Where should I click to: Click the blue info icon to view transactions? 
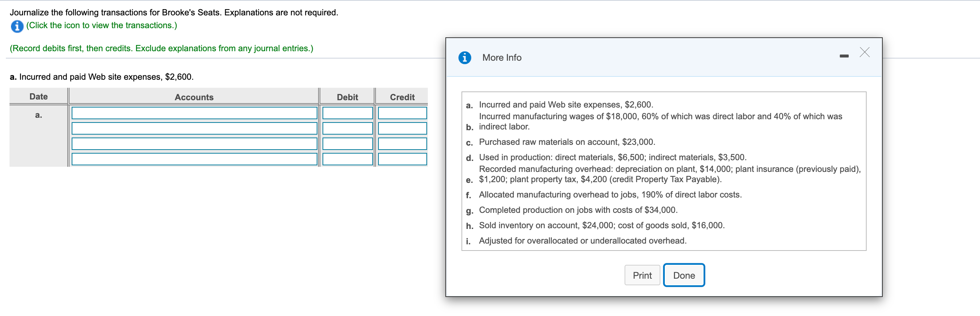17,26
